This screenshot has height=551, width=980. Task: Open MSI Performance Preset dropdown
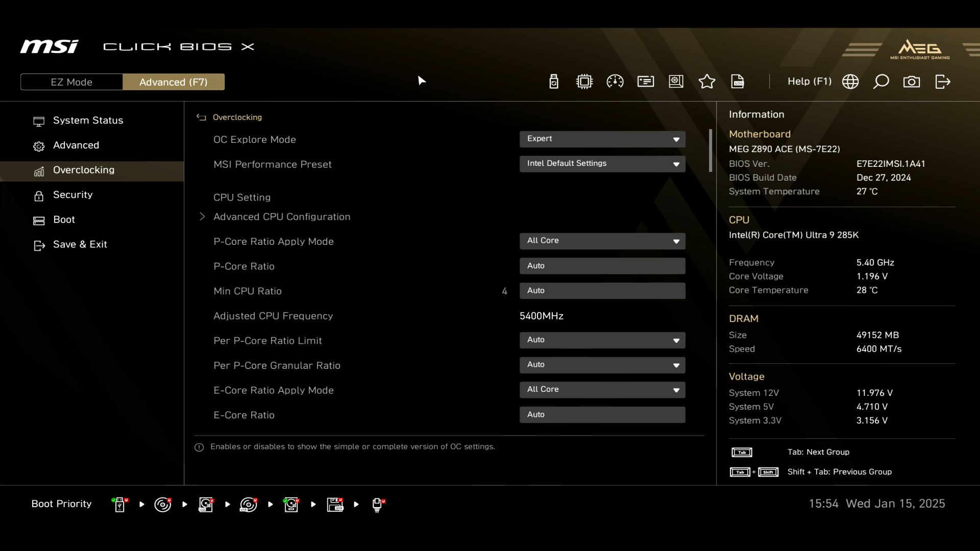tap(602, 164)
